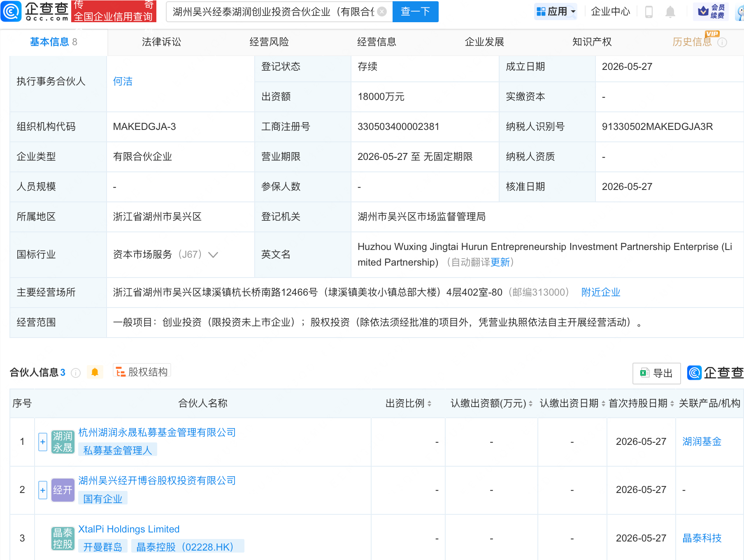Click 经开 logo thumbnail
744x560 pixels.
coord(63,490)
